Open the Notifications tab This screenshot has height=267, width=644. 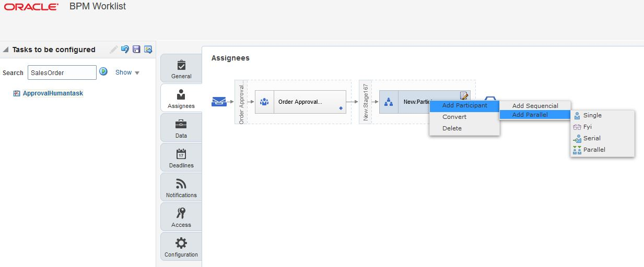pos(181,188)
